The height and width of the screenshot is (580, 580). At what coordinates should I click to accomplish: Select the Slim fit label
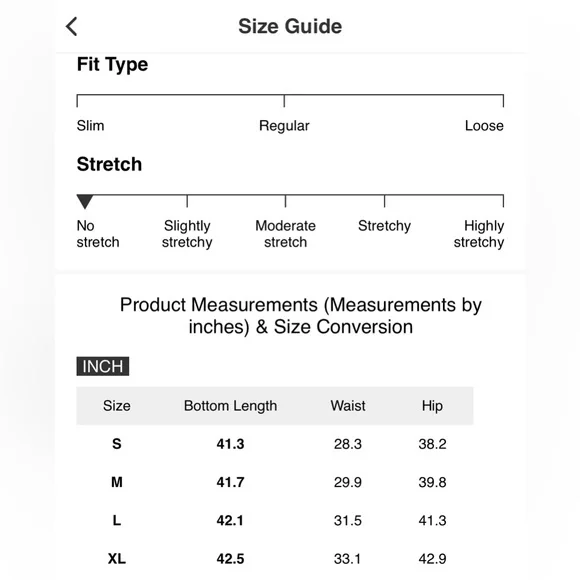click(x=90, y=126)
